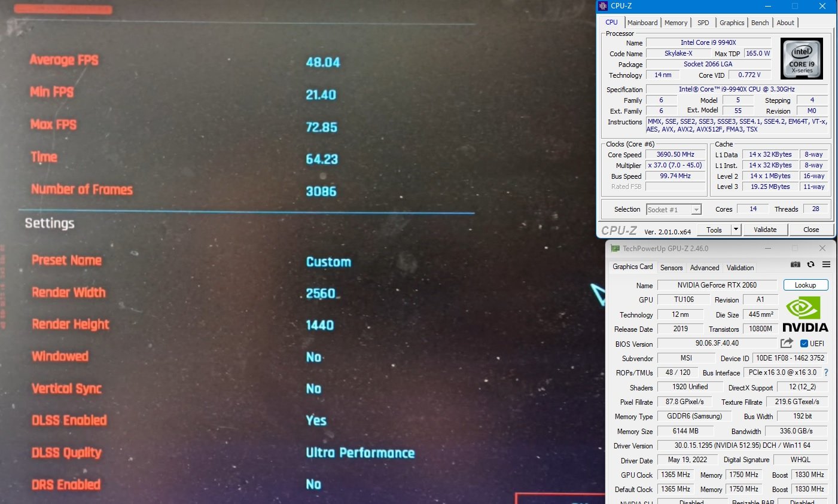Open the Socket #1 selection dropdown

point(674,209)
